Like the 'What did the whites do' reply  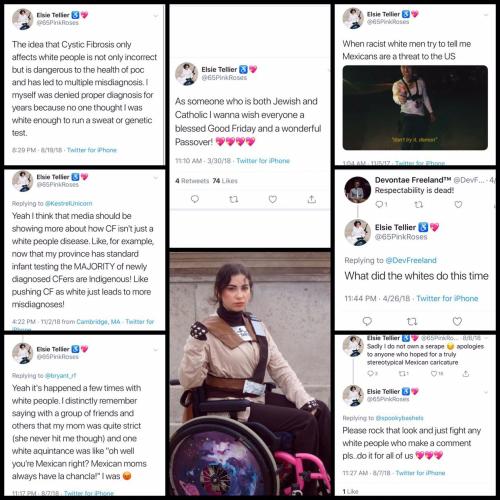[x=457, y=321]
